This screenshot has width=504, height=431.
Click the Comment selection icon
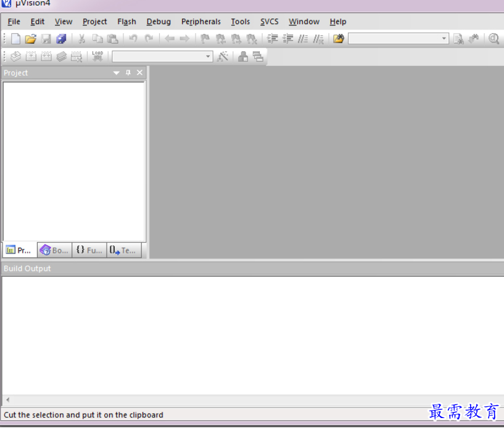click(x=303, y=39)
